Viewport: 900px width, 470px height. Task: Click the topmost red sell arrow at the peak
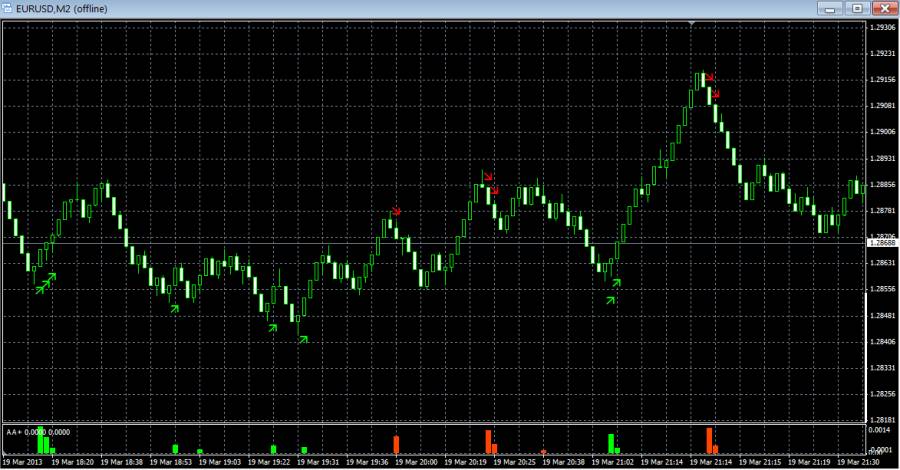pyautogui.click(x=710, y=78)
